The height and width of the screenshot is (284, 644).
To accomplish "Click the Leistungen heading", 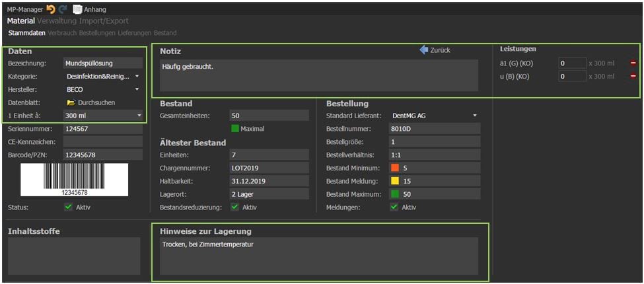I will point(518,49).
